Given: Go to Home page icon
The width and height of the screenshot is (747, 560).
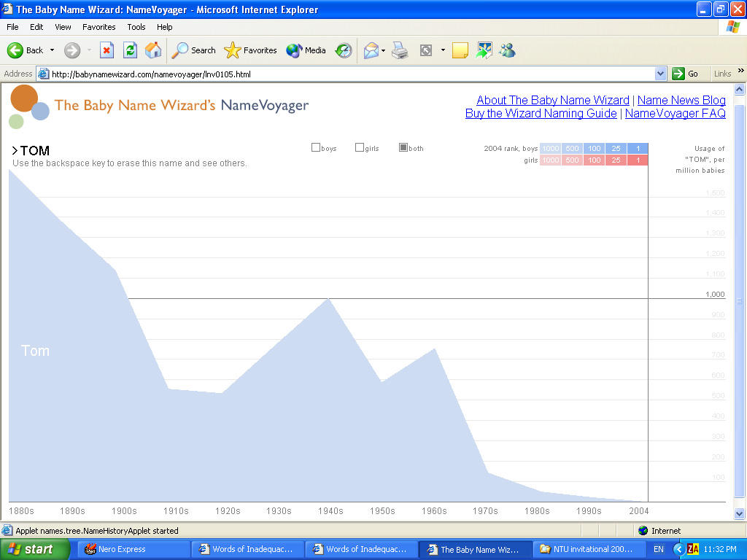Looking at the screenshot, I should click(x=153, y=50).
